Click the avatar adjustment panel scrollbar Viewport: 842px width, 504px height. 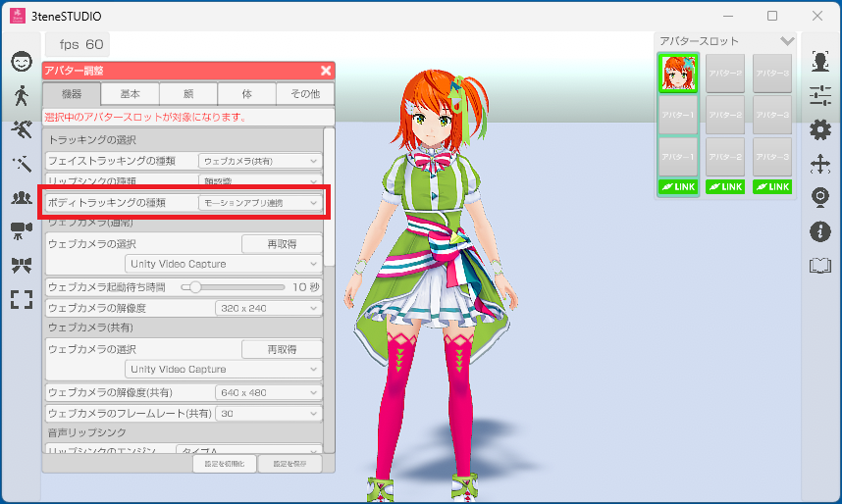click(329, 196)
